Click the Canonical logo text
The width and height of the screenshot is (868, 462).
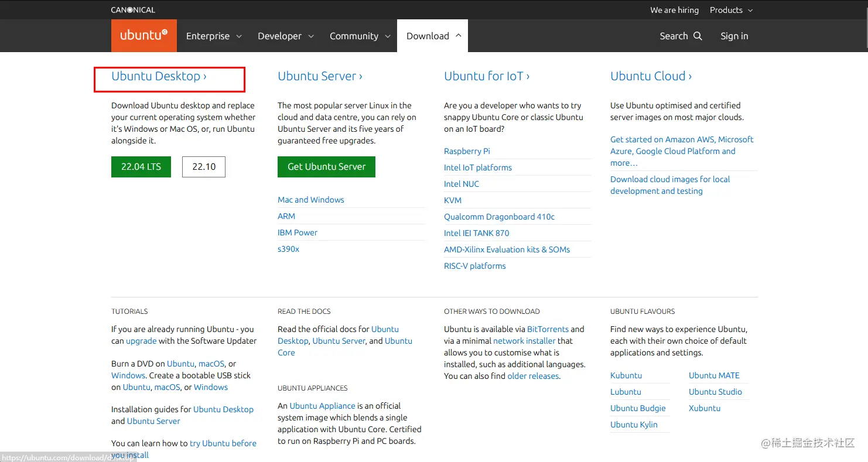pyautogui.click(x=133, y=10)
